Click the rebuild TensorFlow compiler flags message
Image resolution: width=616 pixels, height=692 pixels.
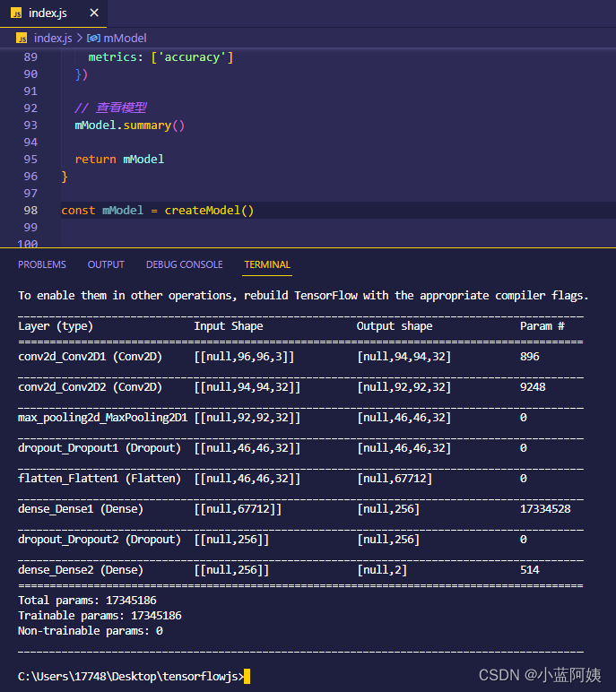point(303,296)
